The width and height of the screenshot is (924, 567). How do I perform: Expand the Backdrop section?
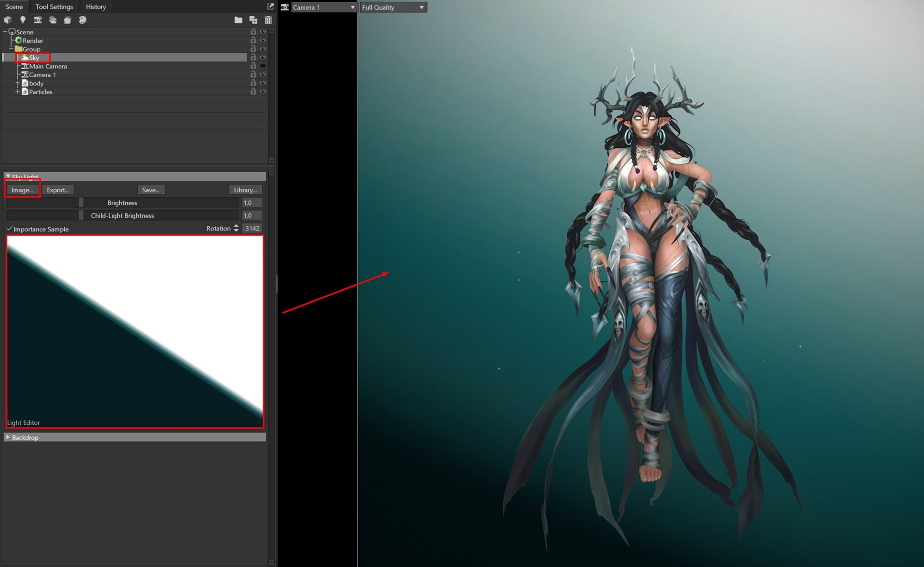pos(8,437)
